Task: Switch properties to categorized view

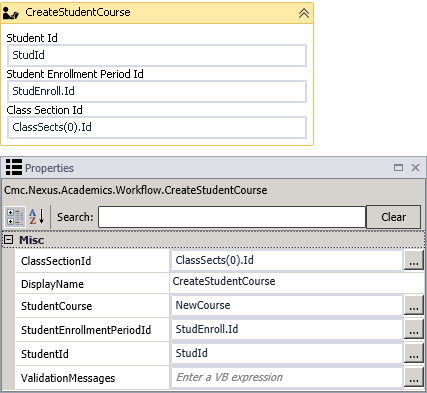Action: [x=15, y=217]
